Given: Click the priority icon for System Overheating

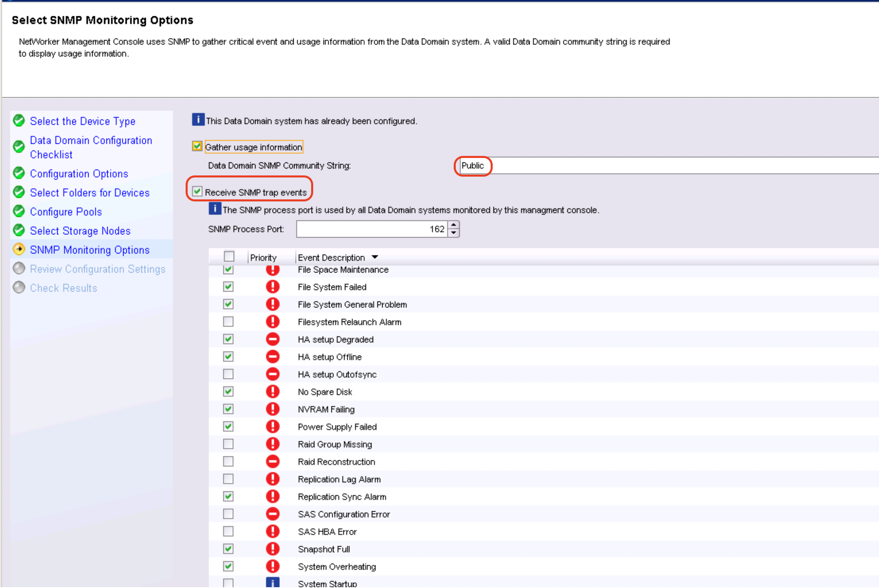Looking at the screenshot, I should pos(273,566).
